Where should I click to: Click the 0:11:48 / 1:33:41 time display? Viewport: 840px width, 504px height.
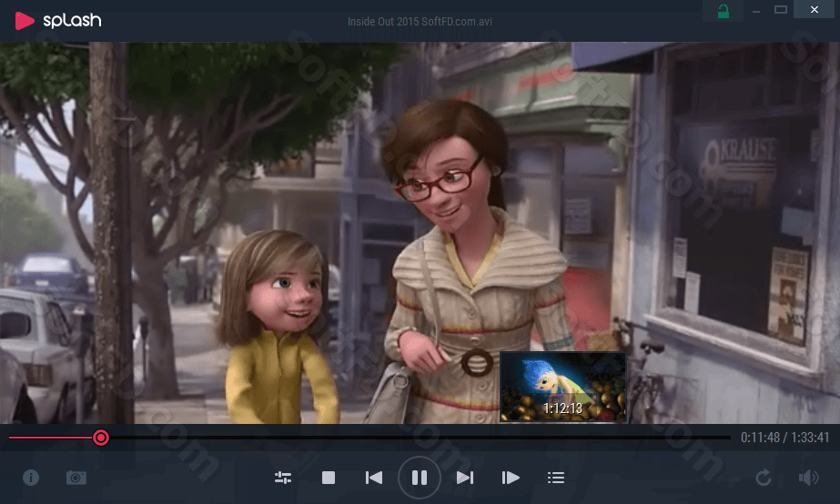point(784,438)
